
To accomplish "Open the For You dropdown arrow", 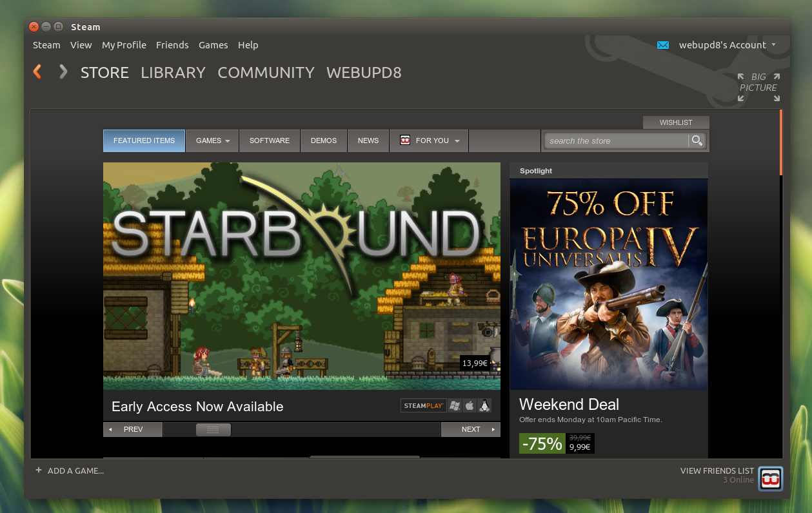I will (x=457, y=140).
